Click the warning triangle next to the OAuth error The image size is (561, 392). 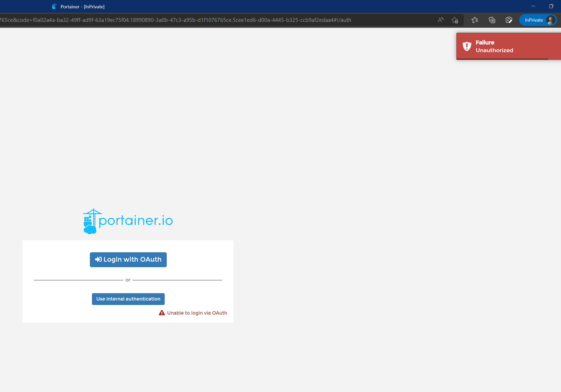pos(162,313)
